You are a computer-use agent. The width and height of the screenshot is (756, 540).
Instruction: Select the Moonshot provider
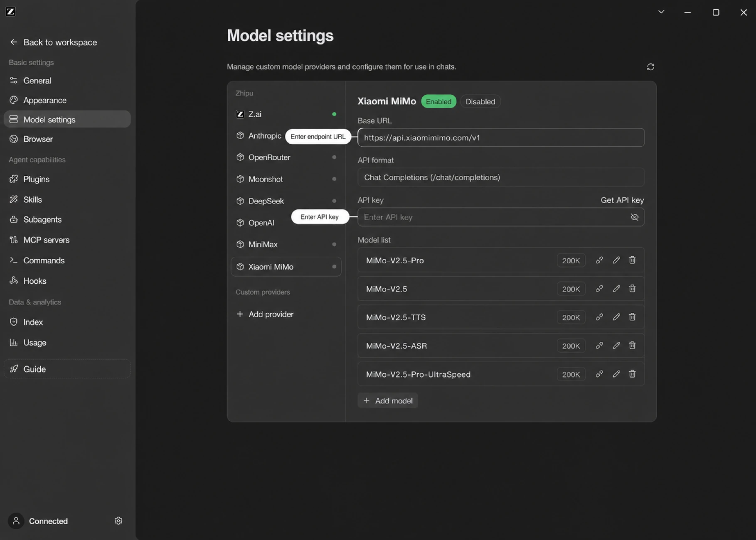286,179
